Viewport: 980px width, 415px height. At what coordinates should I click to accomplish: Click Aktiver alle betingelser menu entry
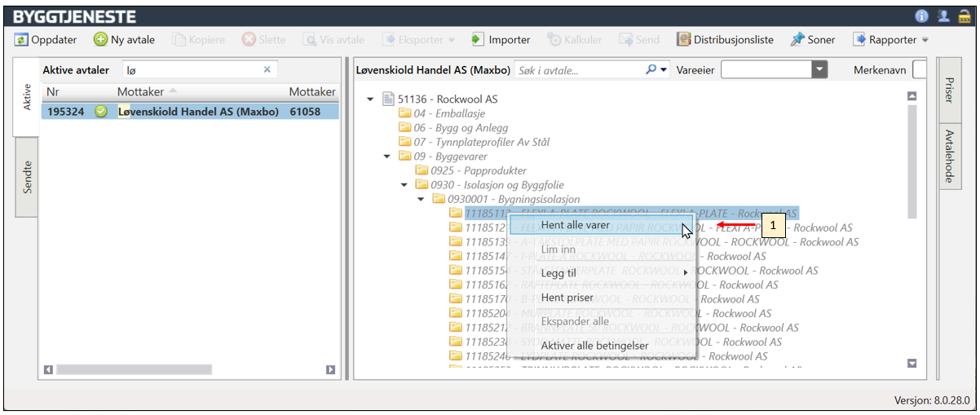pyautogui.click(x=594, y=346)
